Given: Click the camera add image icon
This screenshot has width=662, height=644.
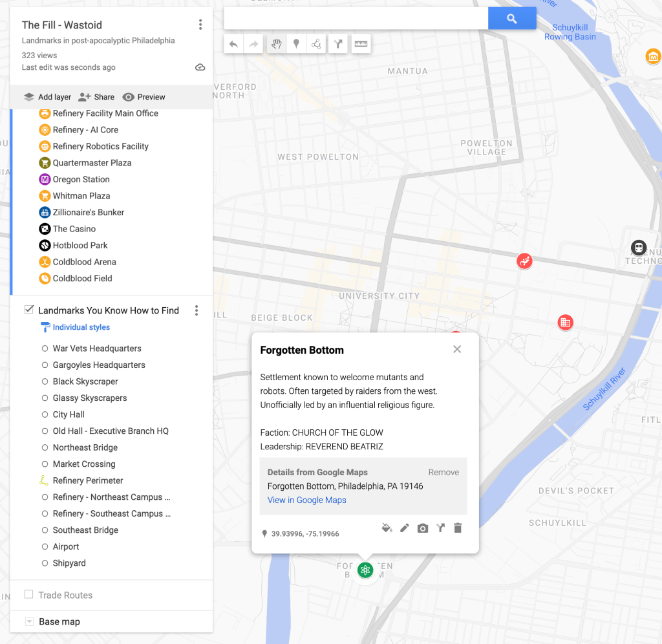Looking at the screenshot, I should (423, 528).
